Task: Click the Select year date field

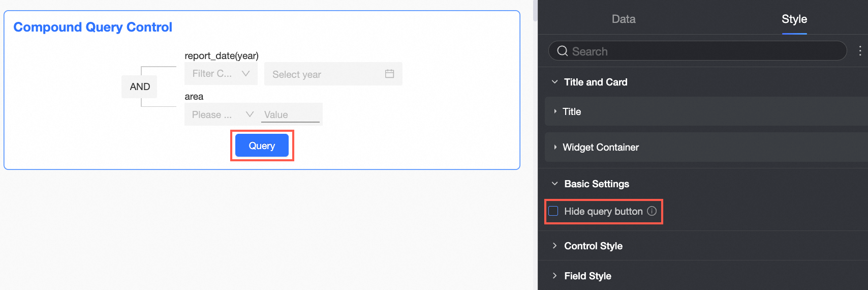Action: click(x=325, y=74)
